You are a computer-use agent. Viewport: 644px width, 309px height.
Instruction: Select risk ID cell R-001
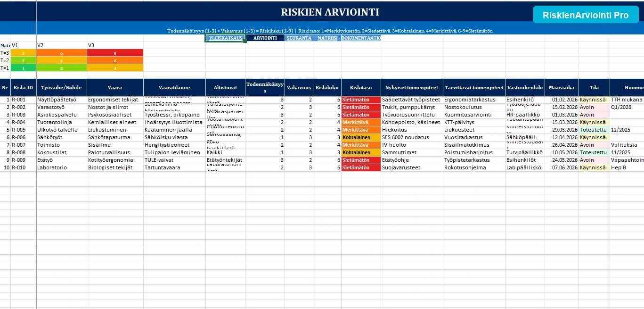click(24, 100)
